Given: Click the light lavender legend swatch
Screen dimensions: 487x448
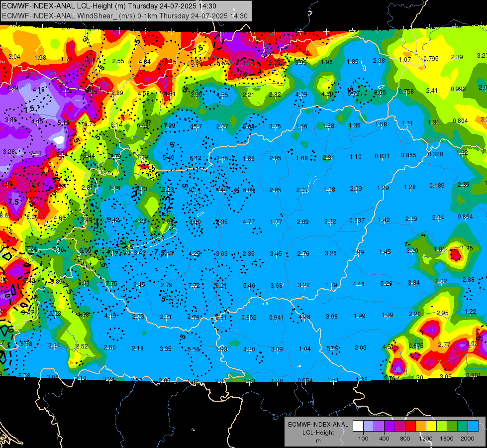Looking at the screenshot, I should (x=368, y=426).
